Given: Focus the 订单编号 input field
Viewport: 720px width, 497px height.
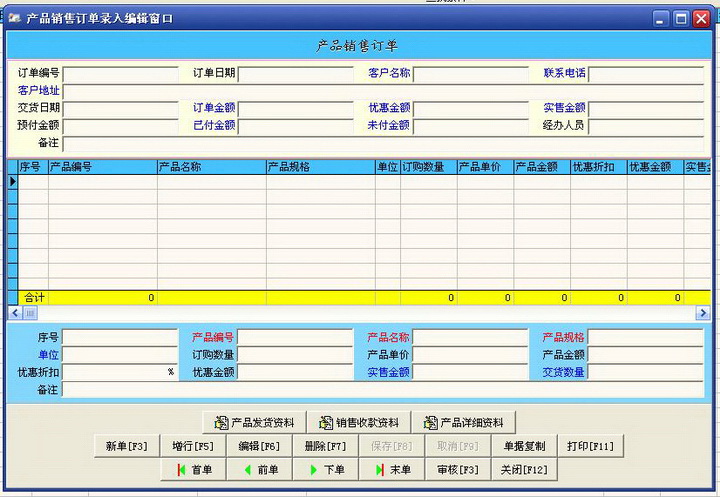Looking at the screenshot, I should click(120, 74).
